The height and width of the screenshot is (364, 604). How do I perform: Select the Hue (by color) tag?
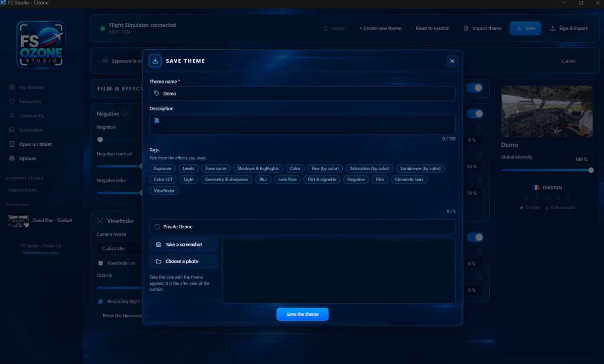[x=325, y=168]
